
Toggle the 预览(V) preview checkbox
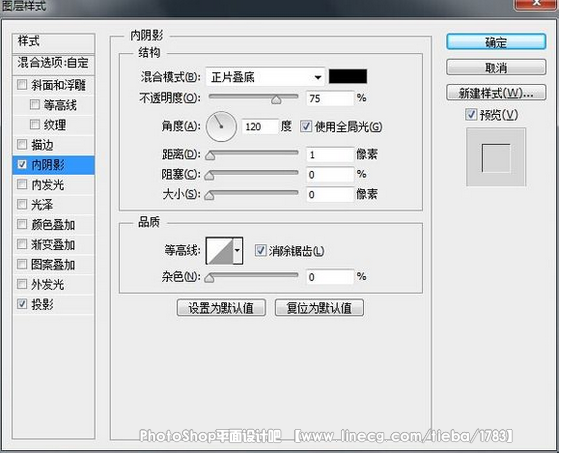[471, 115]
